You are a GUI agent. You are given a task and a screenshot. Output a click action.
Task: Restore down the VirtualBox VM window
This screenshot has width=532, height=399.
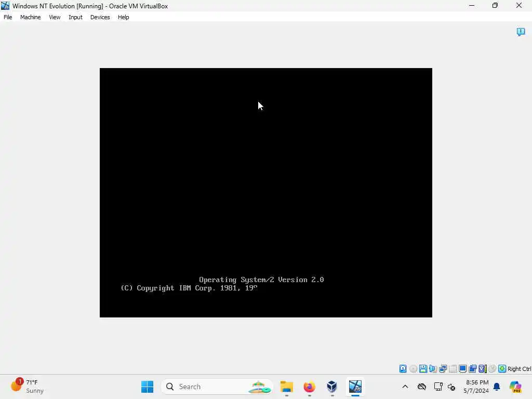point(495,5)
